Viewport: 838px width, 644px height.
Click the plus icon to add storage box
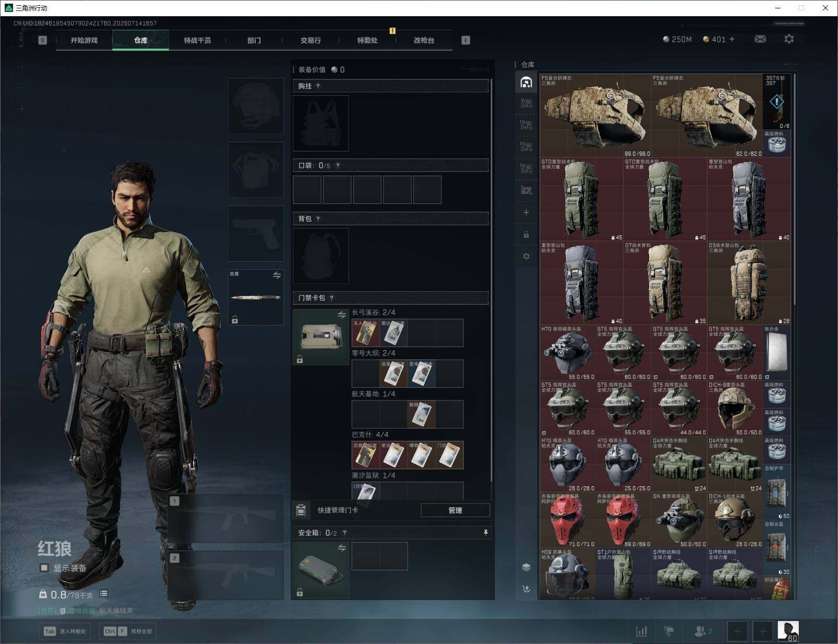pyautogui.click(x=526, y=213)
